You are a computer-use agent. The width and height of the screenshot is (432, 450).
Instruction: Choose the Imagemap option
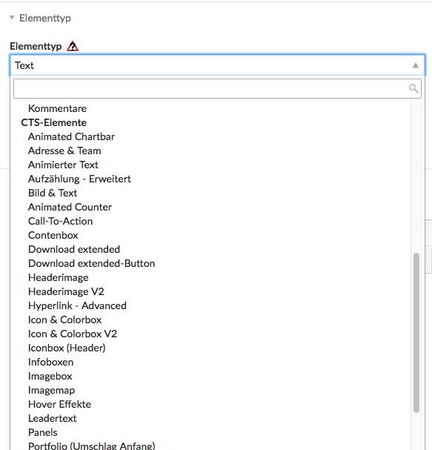[x=51, y=390]
